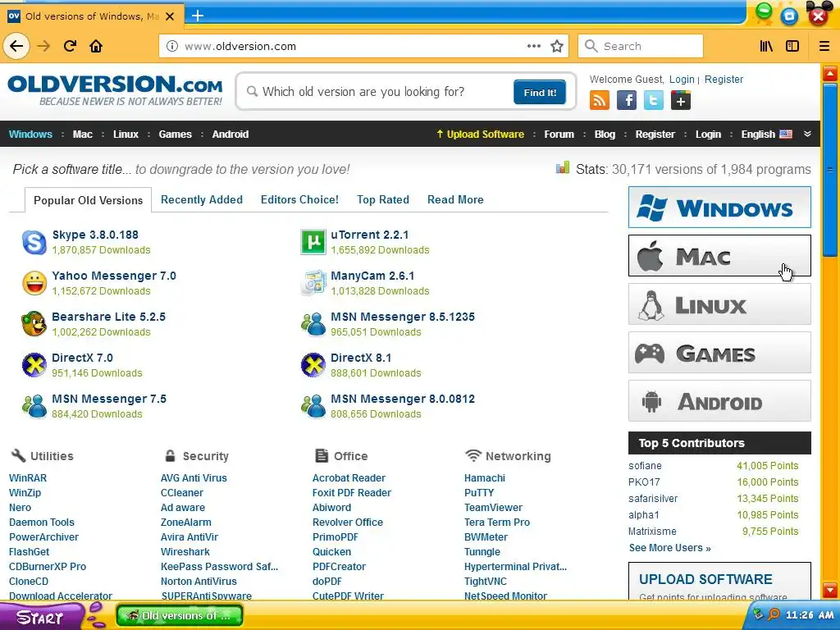Open Android in the black navigation bar
The width and height of the screenshot is (840, 630).
(x=231, y=134)
